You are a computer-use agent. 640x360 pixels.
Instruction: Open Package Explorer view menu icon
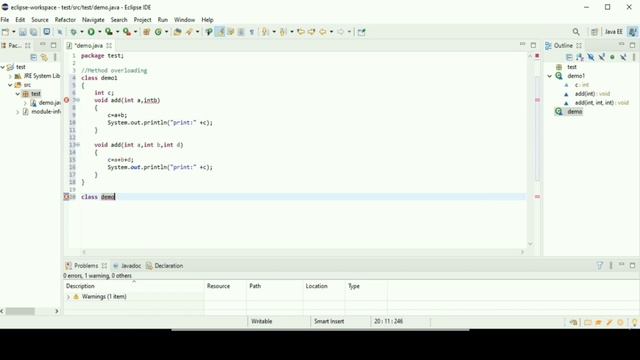point(55,57)
